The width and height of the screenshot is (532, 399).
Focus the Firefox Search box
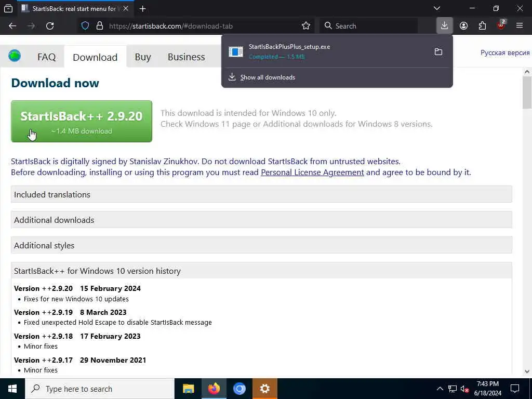pyautogui.click(x=368, y=26)
